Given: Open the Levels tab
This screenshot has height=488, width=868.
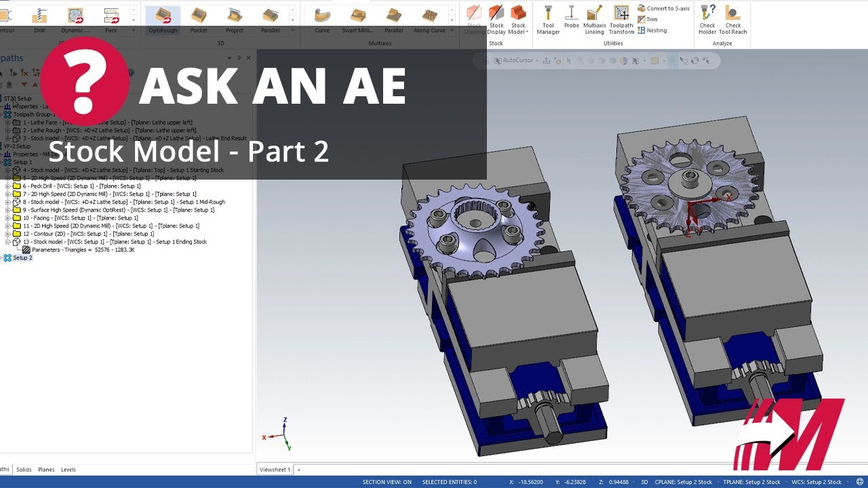Looking at the screenshot, I should 68,469.
